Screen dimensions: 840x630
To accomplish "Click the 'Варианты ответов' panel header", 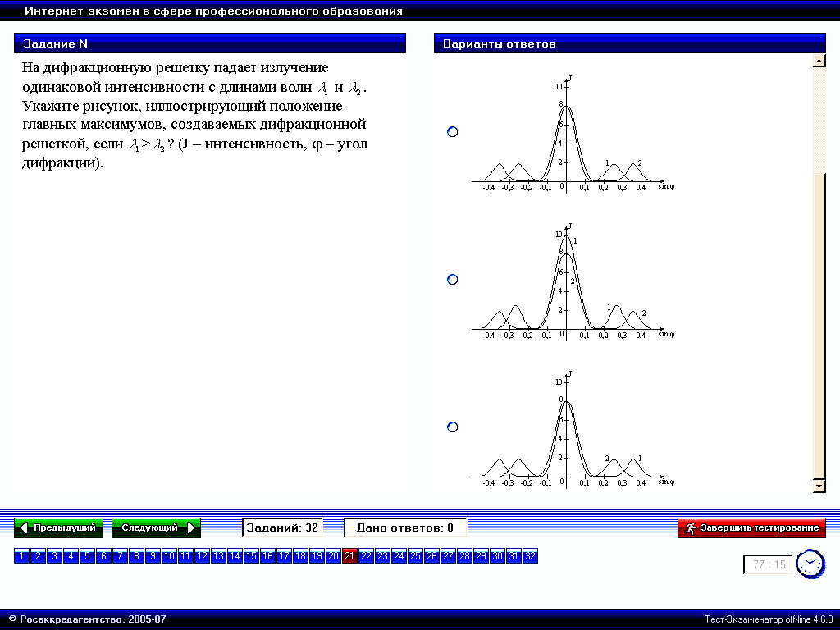I will click(629, 43).
